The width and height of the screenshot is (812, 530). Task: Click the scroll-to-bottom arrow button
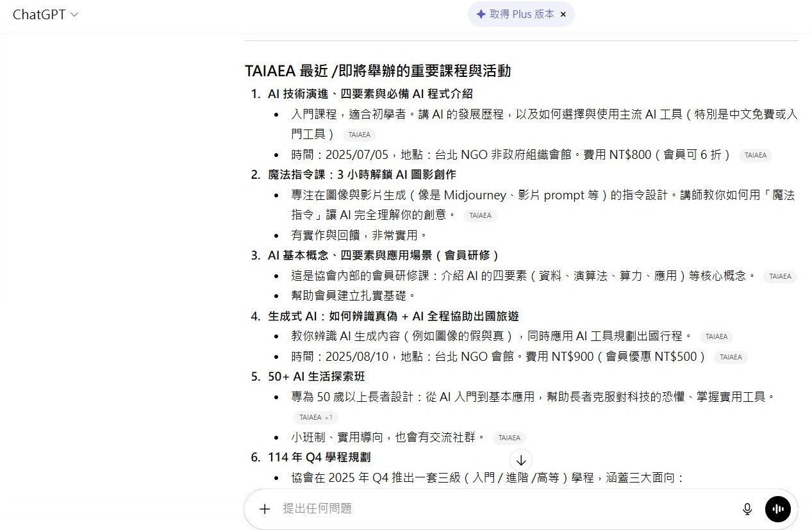[x=521, y=460]
